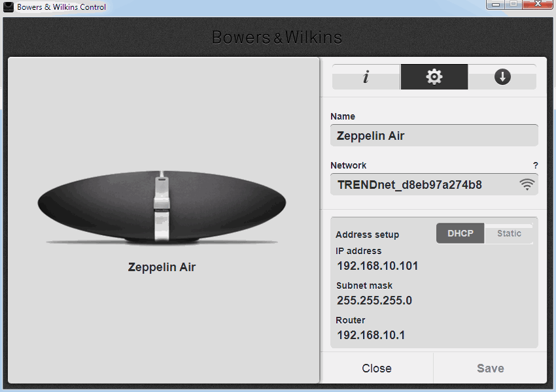
Task: Click IP address value 192.168.10.101
Action: point(377,266)
